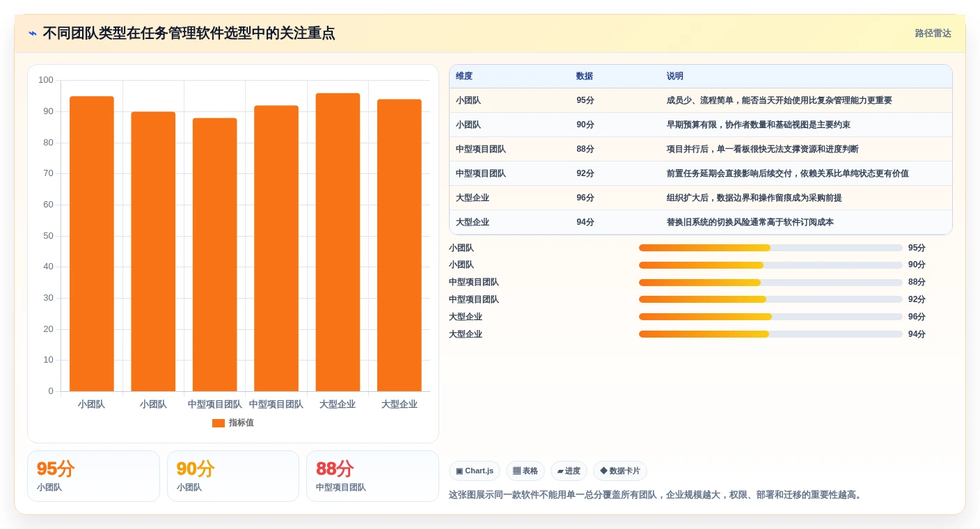
Task: Open the yellow 90分 小团队 card
Action: (x=233, y=476)
